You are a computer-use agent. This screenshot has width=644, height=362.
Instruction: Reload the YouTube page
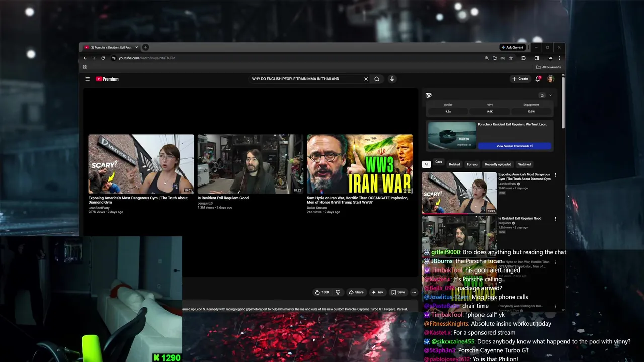103,58
